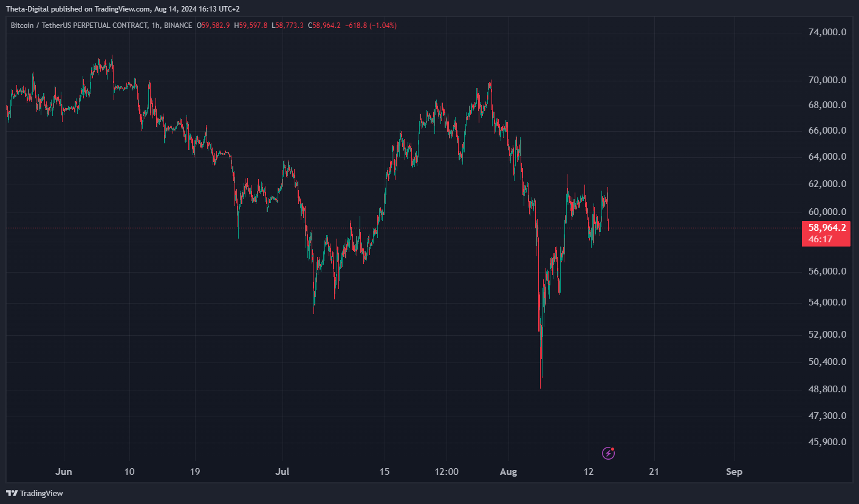Click the close value C58,964.2
The width and height of the screenshot is (859, 504).
click(325, 26)
